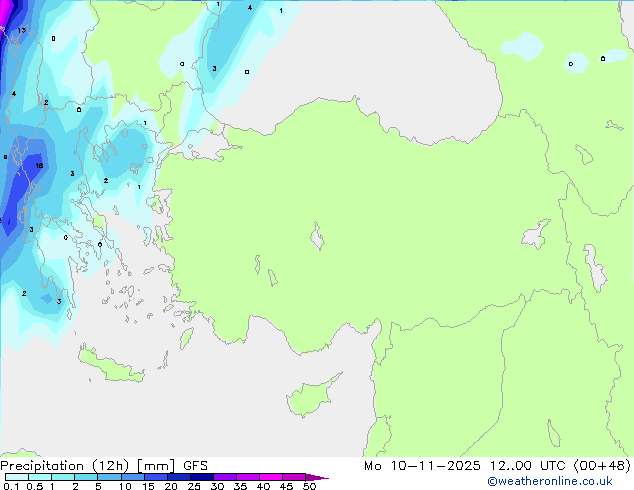Click the '0.1' legend scale label

(x=11, y=486)
